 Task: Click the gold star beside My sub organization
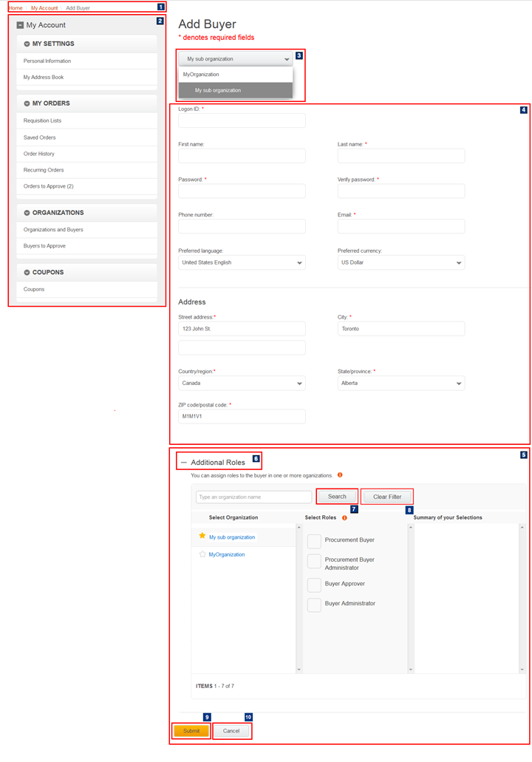[x=202, y=536]
